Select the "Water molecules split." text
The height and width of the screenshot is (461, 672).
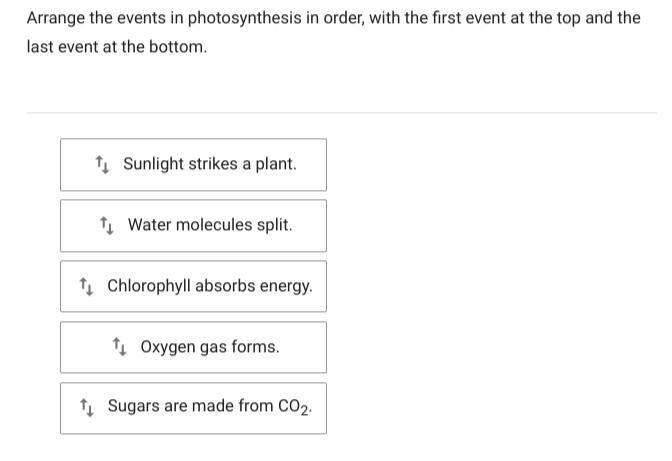tap(210, 225)
